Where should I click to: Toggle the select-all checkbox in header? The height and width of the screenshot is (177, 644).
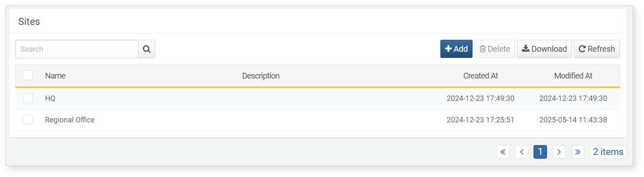click(x=28, y=76)
